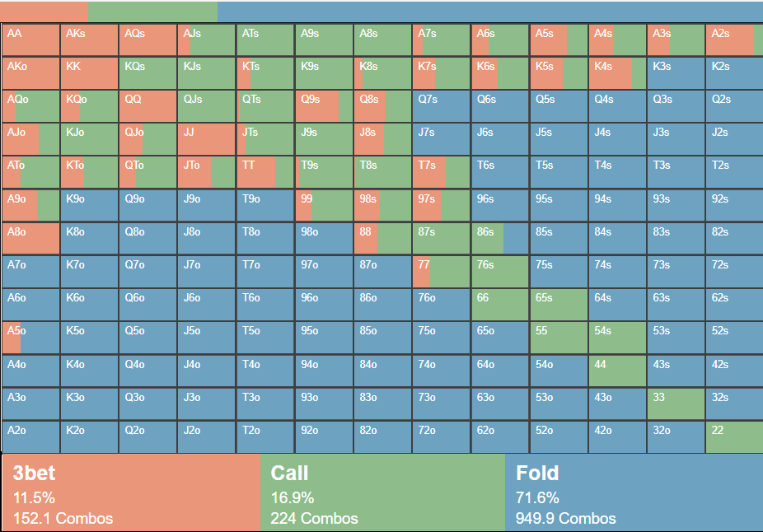
Task: Click the 22 pocket pair cell
Action: [x=734, y=437]
